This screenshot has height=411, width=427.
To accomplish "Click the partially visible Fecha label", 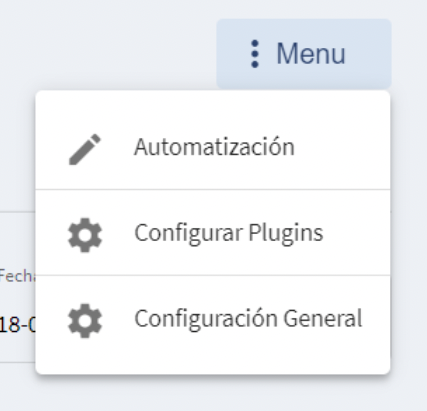I will coord(18,276).
